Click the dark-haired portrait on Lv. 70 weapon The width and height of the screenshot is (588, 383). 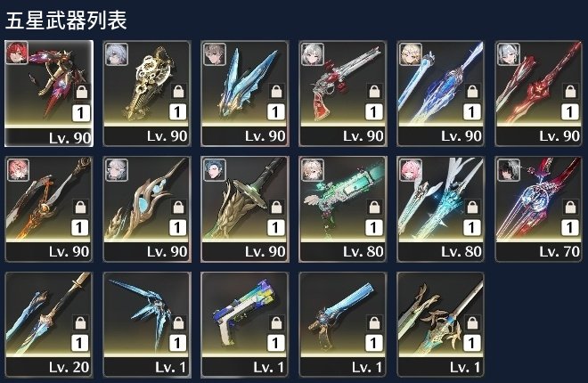[509, 169]
